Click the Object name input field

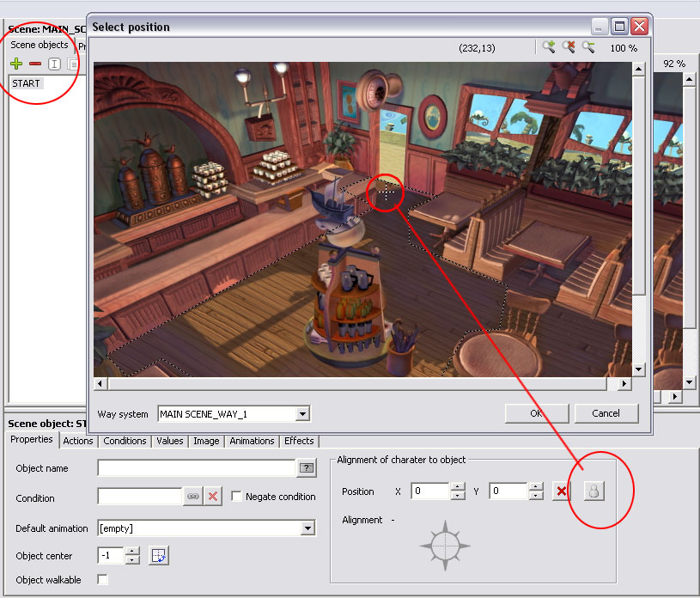197,467
